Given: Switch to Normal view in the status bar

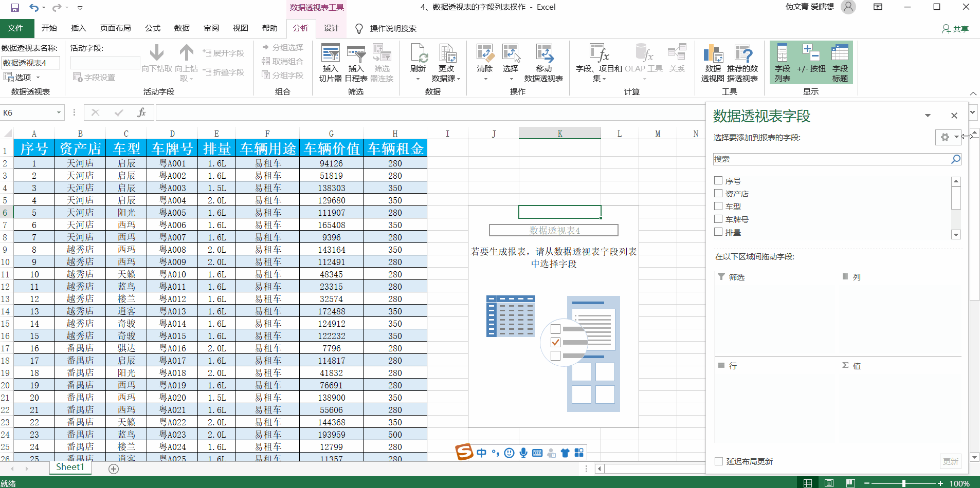Looking at the screenshot, I should pyautogui.click(x=808, y=483).
